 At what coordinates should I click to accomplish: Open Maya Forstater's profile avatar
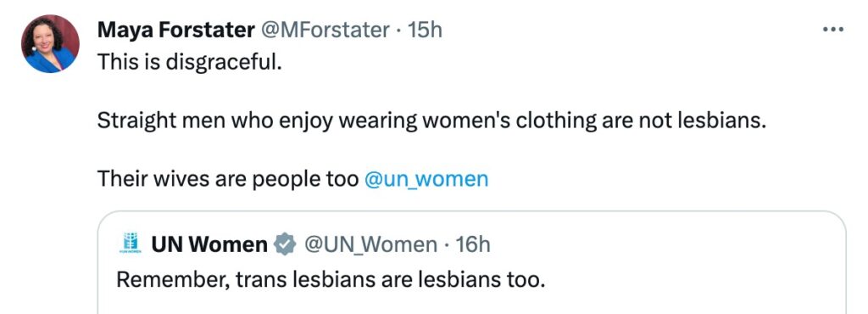[x=50, y=44]
